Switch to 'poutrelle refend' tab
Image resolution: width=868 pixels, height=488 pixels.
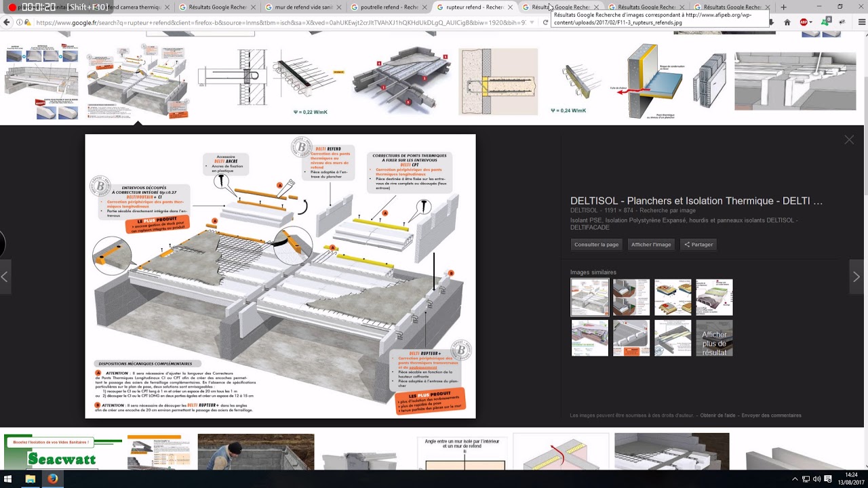point(389,7)
